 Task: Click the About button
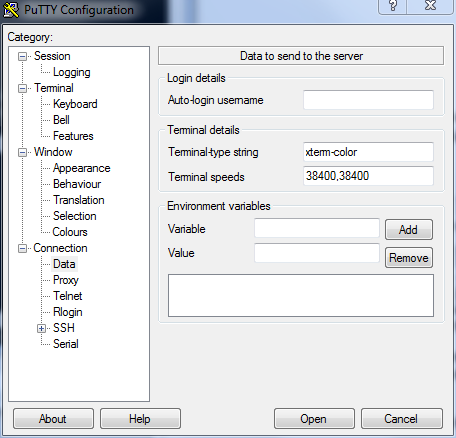53,419
